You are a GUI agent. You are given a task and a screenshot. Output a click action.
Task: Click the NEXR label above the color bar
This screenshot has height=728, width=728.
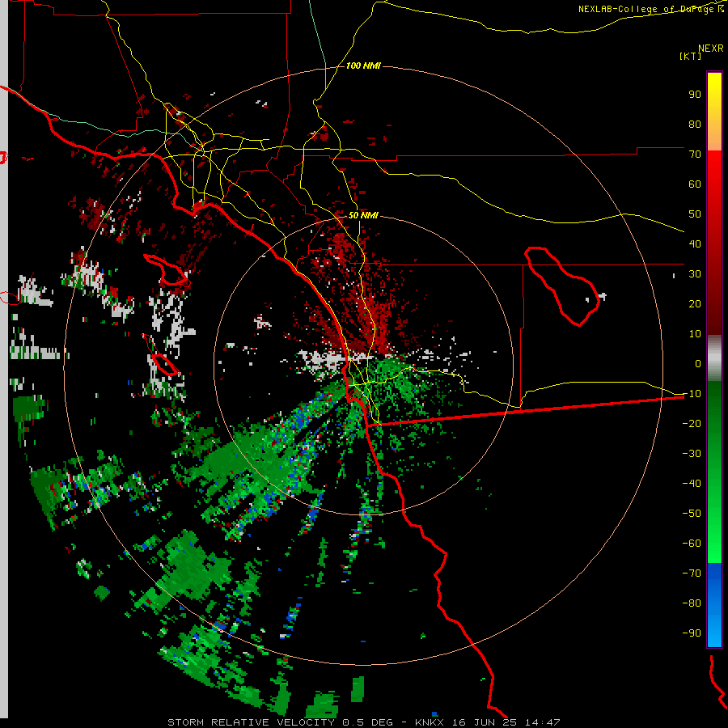pos(711,48)
